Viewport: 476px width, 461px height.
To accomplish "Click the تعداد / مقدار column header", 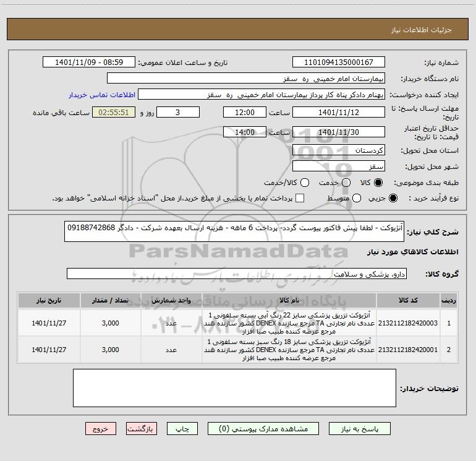I will click(x=110, y=300).
